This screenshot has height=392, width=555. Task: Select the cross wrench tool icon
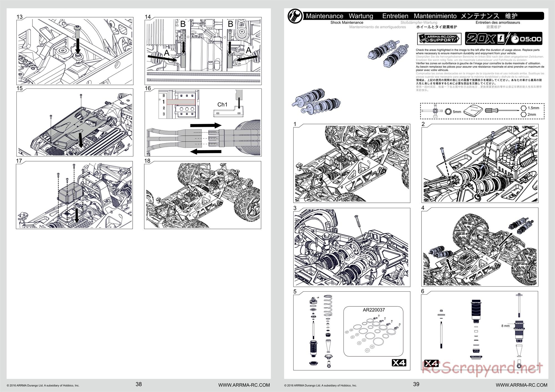point(432,111)
